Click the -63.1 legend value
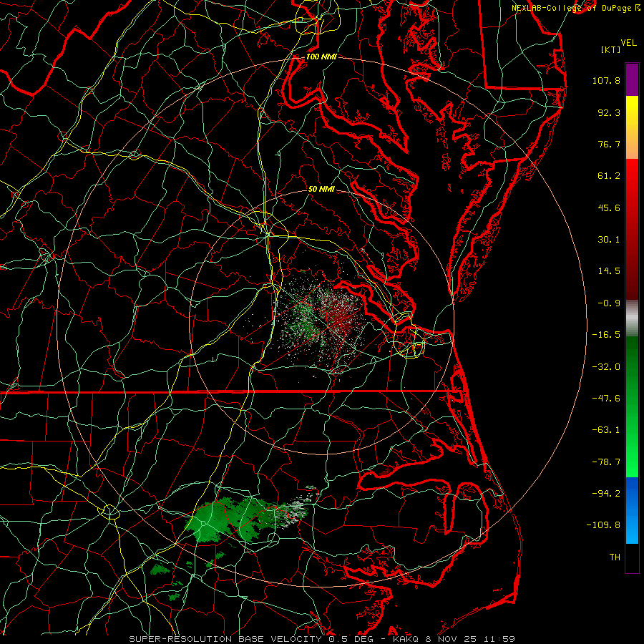The image size is (644, 644). pos(606,430)
